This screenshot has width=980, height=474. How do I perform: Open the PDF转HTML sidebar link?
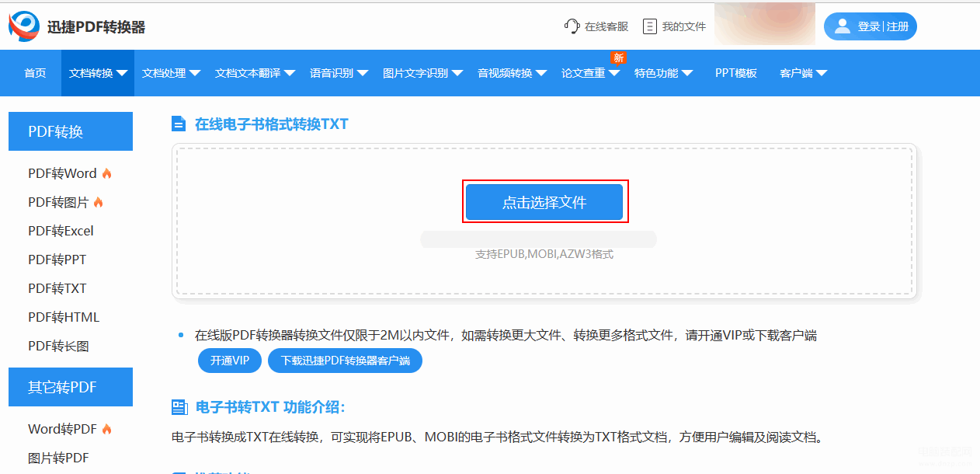tap(64, 317)
